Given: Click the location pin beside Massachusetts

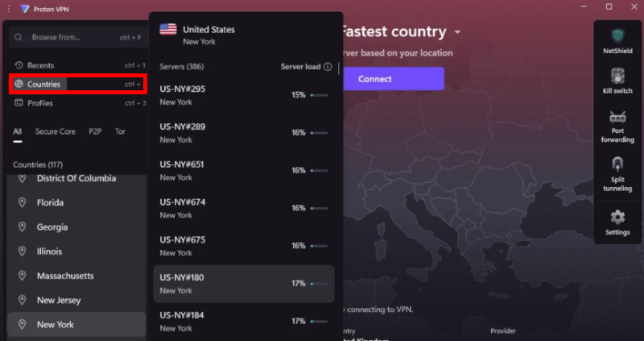Looking at the screenshot, I should click(23, 276).
